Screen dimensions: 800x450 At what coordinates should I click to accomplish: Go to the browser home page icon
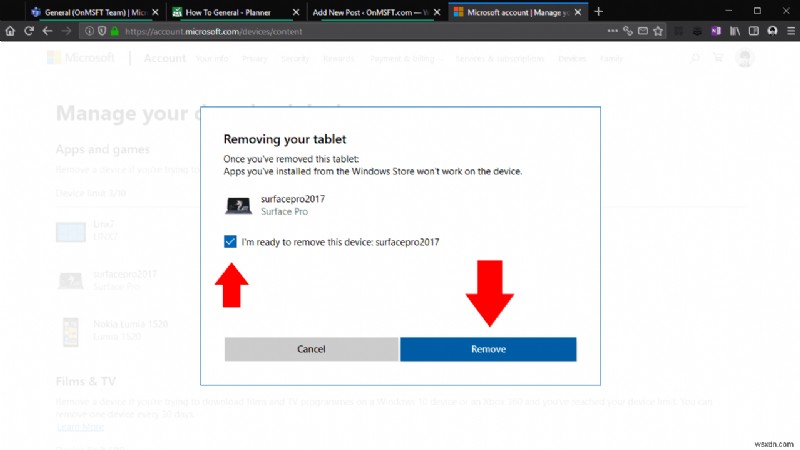(10, 31)
